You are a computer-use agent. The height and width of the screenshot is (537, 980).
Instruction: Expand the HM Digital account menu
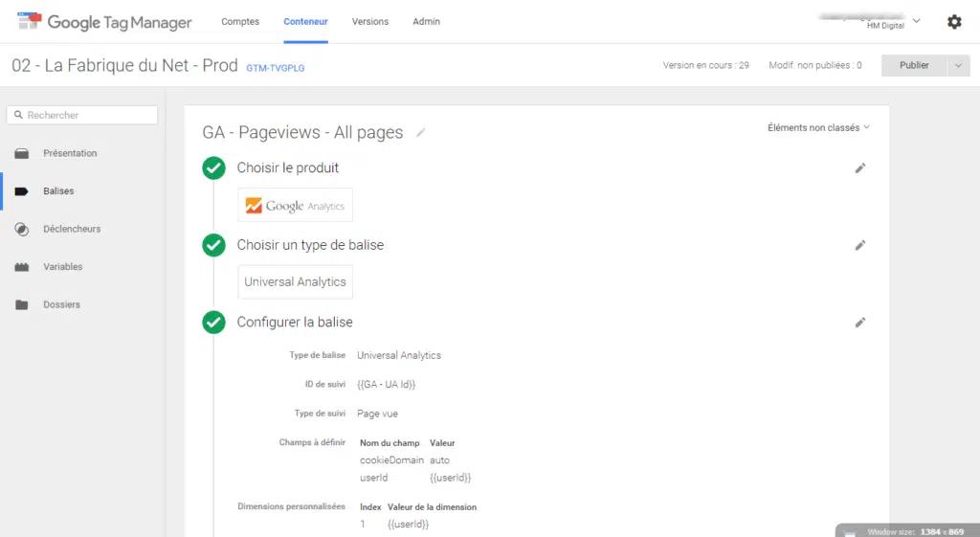916,21
